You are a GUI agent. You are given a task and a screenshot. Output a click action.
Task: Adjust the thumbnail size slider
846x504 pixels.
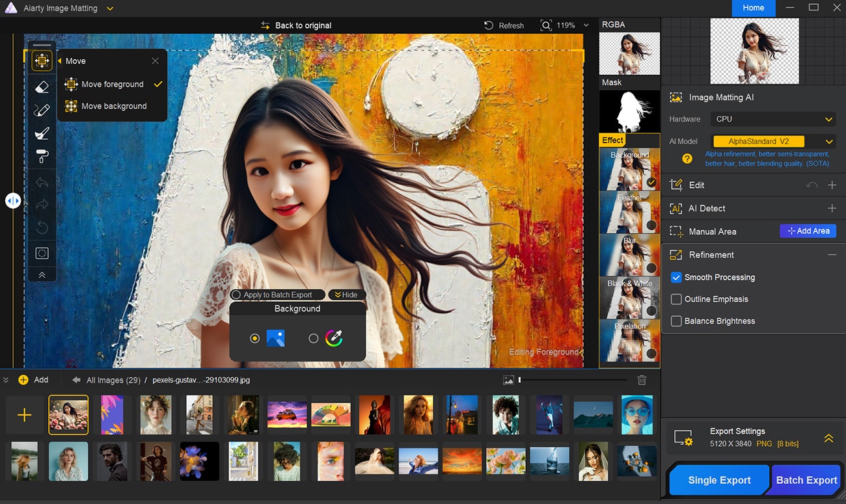point(520,380)
